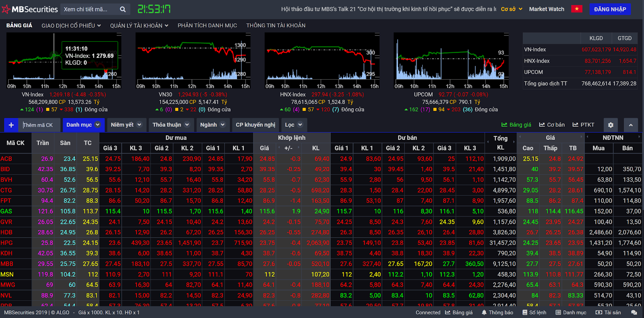Click the GTGD header in summary table
This screenshot has height=318, width=644.
pyautogui.click(x=624, y=38)
